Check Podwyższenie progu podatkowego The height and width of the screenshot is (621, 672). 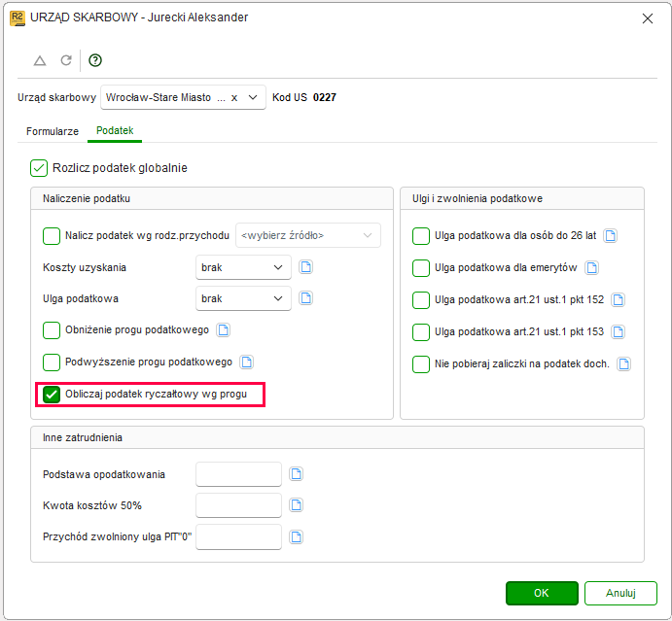click(52, 362)
